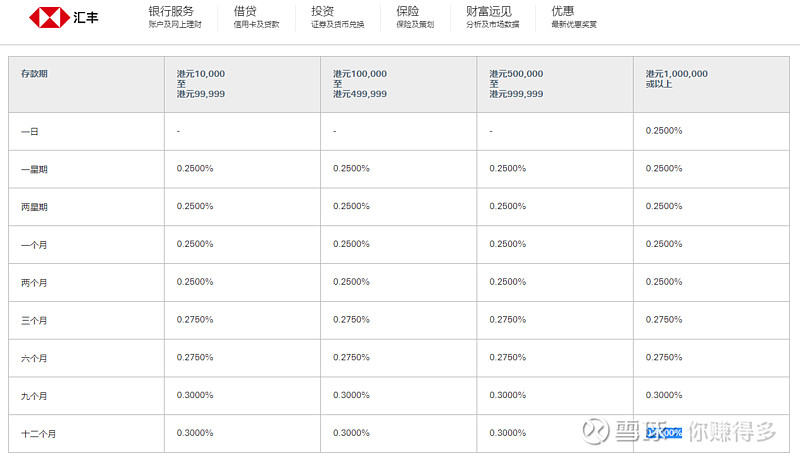
Task: Open the 保险 insurance menu
Action: pyautogui.click(x=407, y=12)
